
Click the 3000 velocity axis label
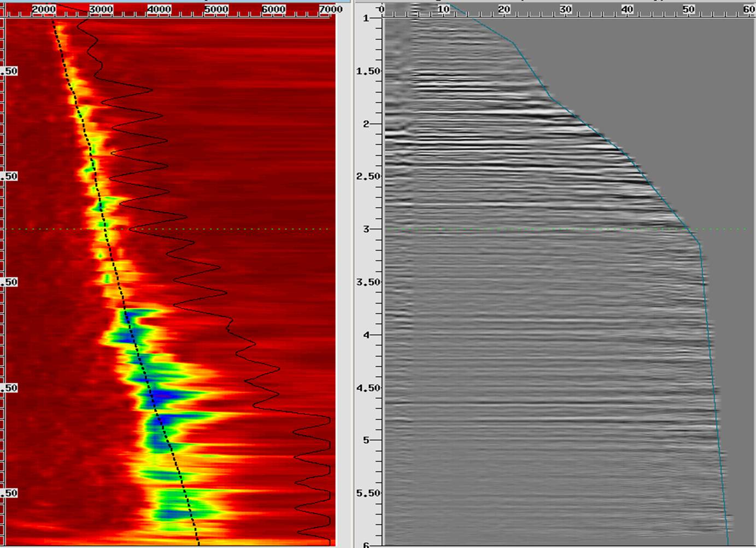101,9
